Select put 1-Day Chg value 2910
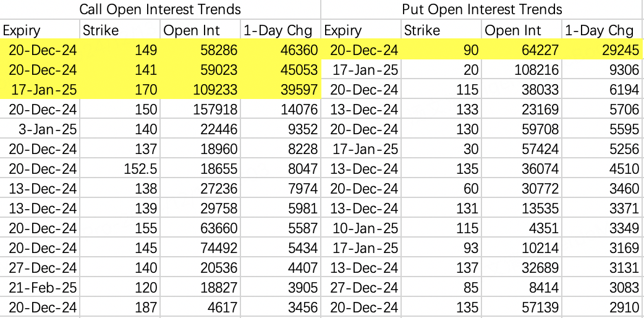The height and width of the screenshot is (318, 644). tap(602, 307)
